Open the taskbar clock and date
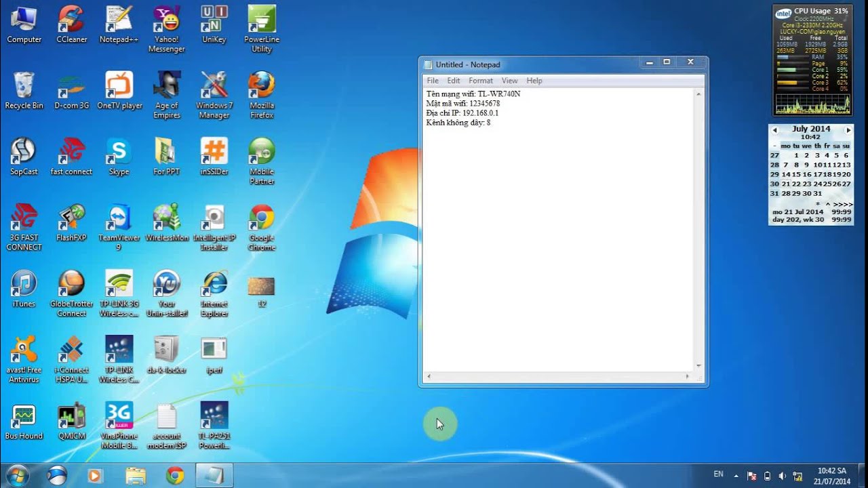 (833, 476)
